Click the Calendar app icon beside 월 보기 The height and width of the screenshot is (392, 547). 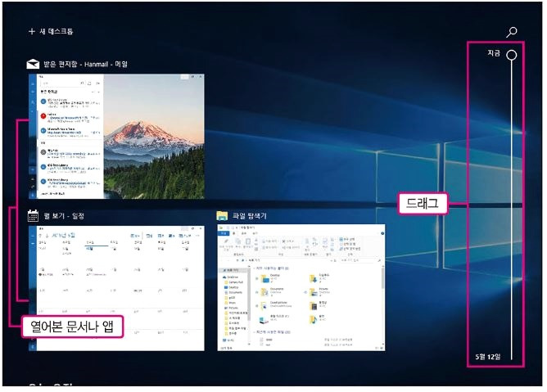pos(33,216)
